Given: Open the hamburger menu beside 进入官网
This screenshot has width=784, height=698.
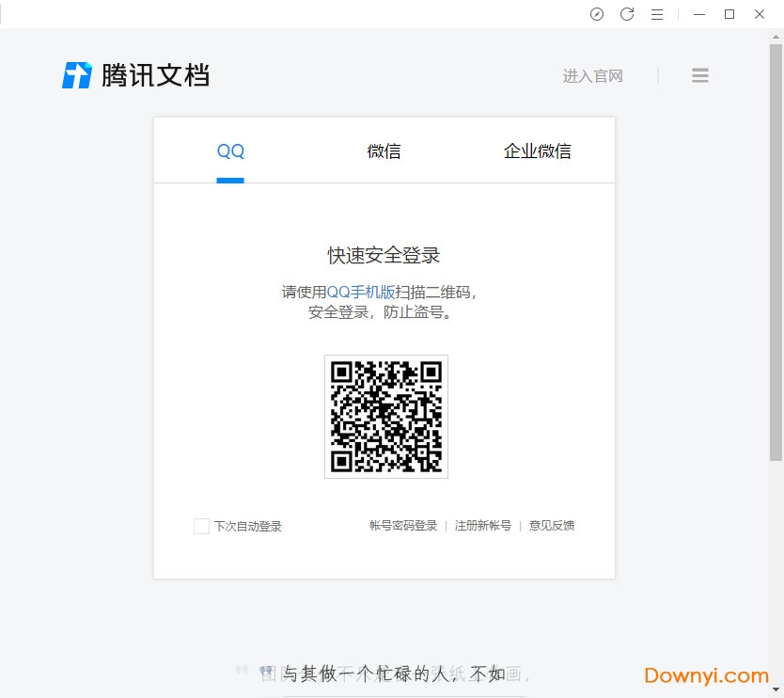Looking at the screenshot, I should tap(699, 76).
